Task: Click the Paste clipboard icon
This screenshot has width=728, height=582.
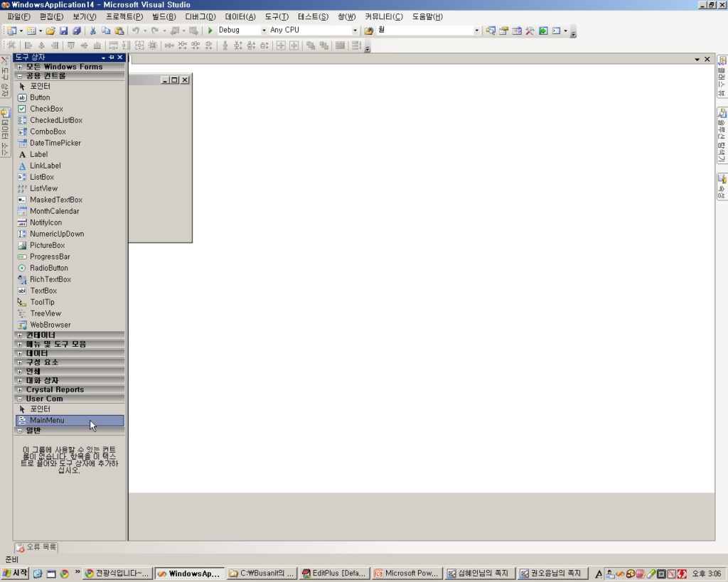Action: click(119, 31)
